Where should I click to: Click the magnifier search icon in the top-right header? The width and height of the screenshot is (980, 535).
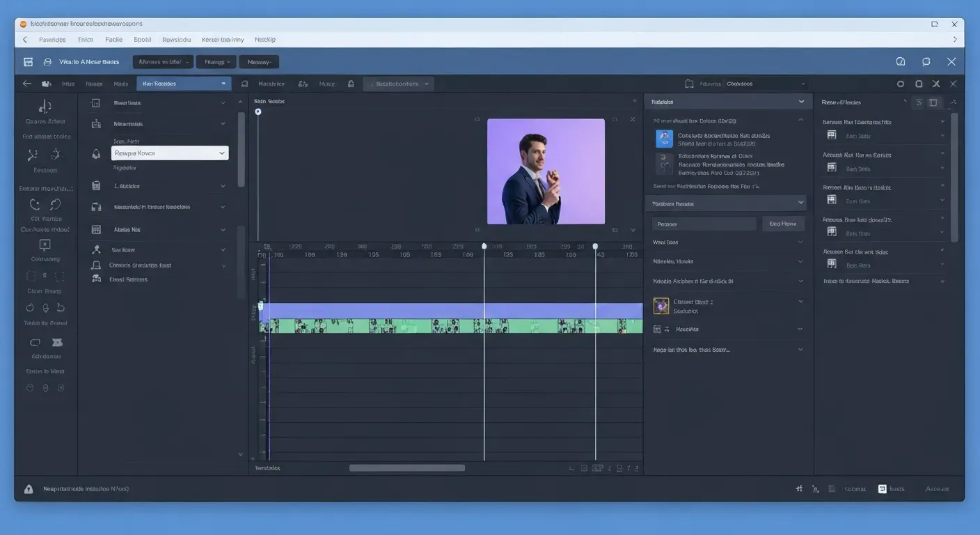tap(900, 61)
